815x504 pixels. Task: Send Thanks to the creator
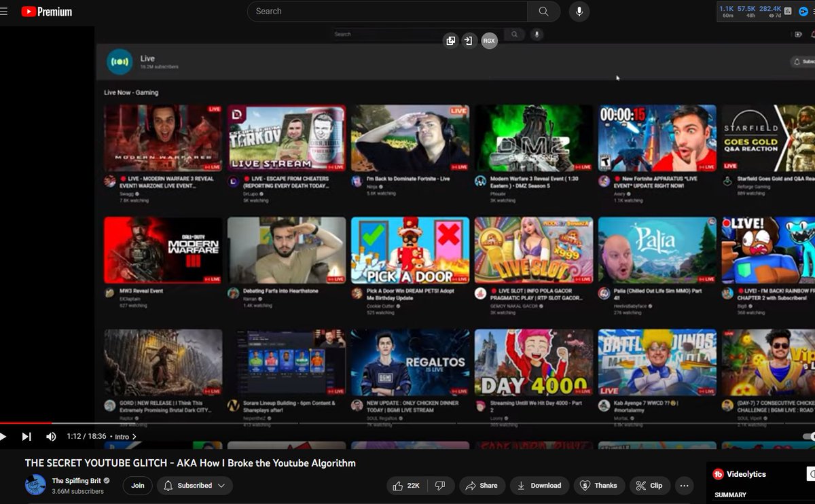(598, 486)
